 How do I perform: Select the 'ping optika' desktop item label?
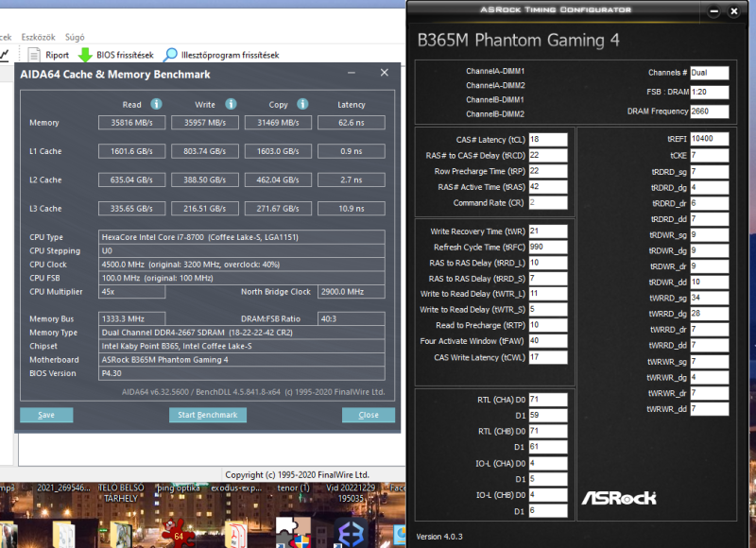[179, 488]
